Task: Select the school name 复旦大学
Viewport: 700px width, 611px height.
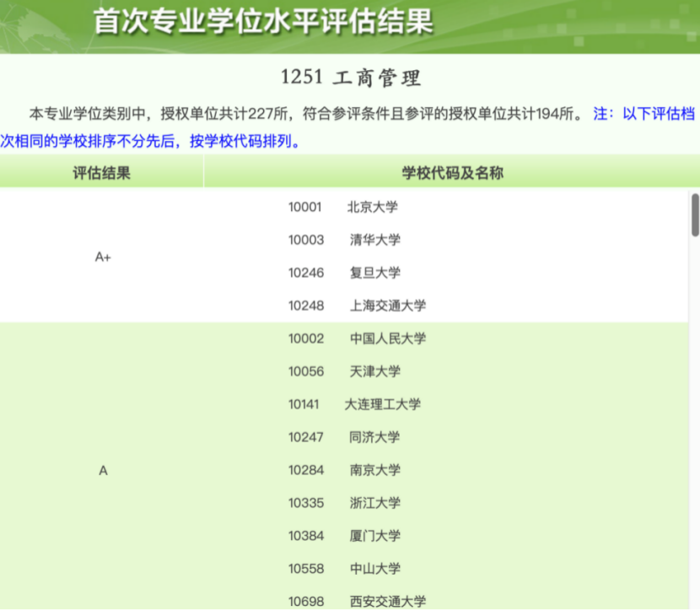Action: pos(375,273)
